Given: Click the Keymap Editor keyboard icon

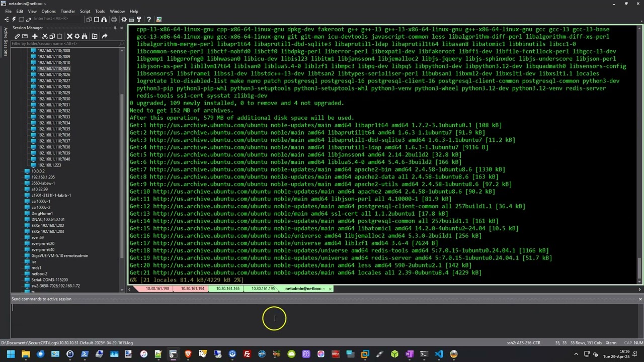Looking at the screenshot, I should pyautogui.click(x=131, y=20).
